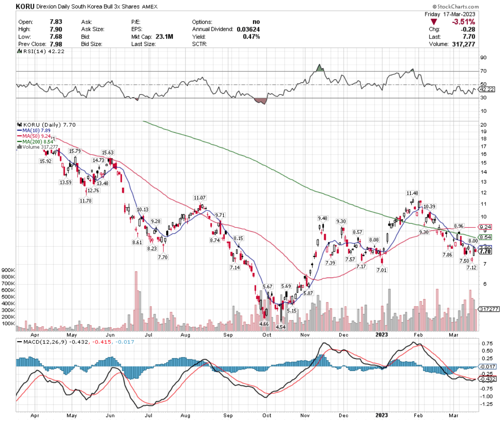
Task: Click the RSI oversold red shaded dip near October
Action: tap(261, 101)
